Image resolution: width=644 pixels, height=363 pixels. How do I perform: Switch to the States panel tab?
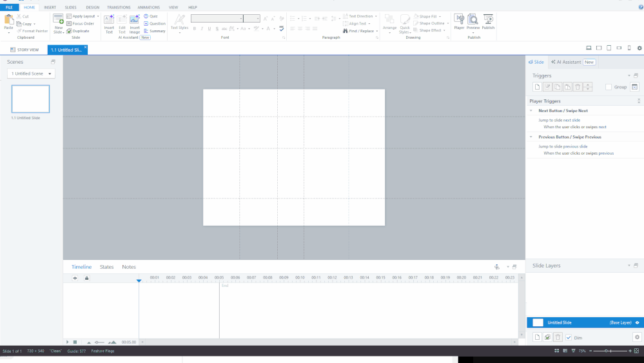pos(106,267)
